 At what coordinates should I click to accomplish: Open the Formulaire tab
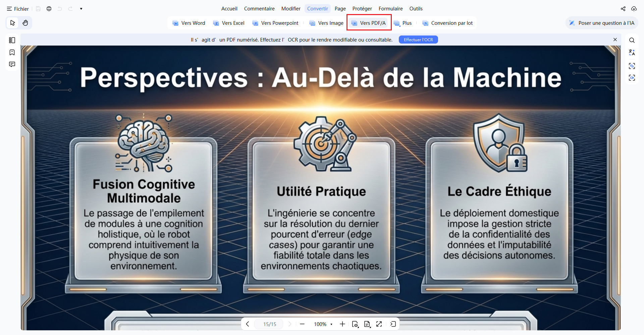(x=390, y=9)
